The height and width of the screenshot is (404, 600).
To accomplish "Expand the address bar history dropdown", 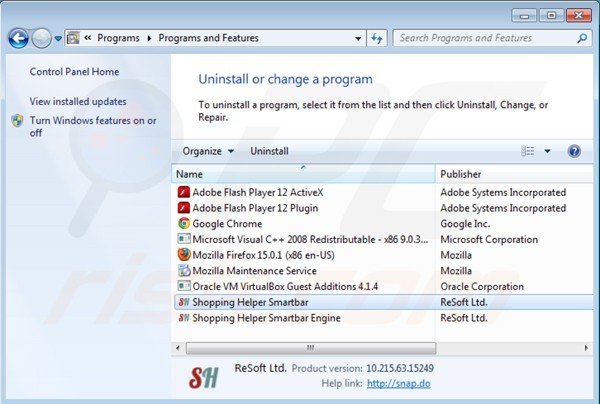I will (x=358, y=38).
